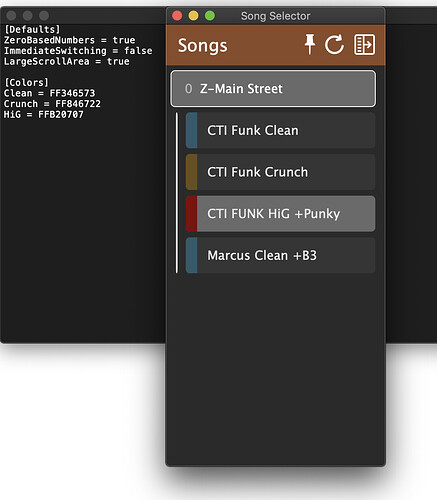Click the Songs header title

(x=203, y=46)
